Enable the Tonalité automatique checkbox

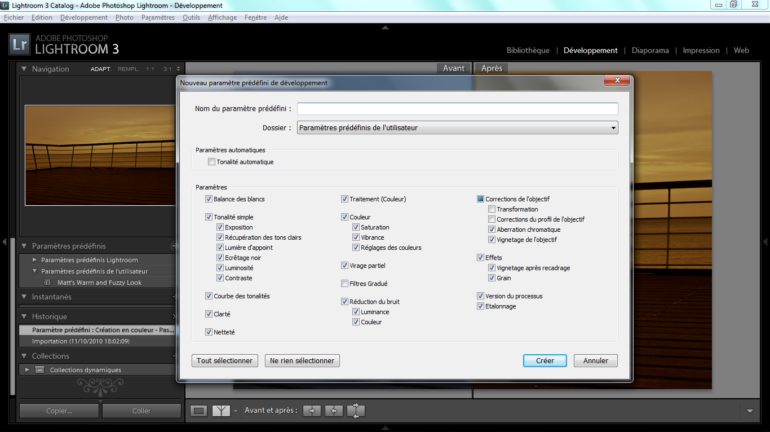point(211,162)
